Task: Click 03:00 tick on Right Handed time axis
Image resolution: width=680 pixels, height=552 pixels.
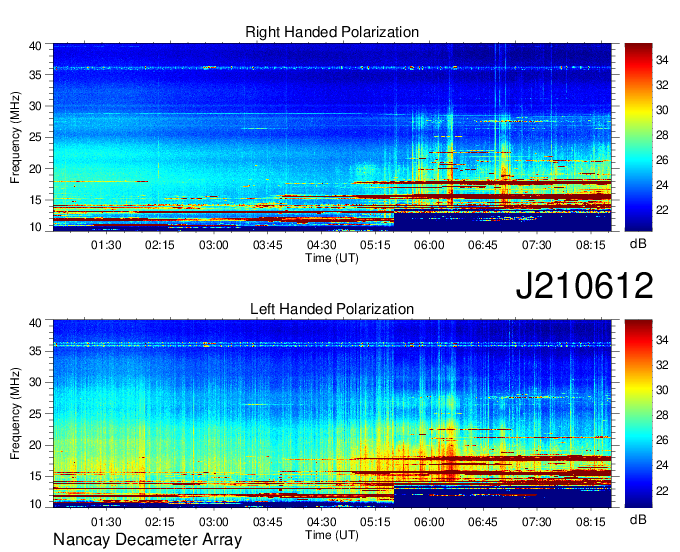Action: click(213, 245)
